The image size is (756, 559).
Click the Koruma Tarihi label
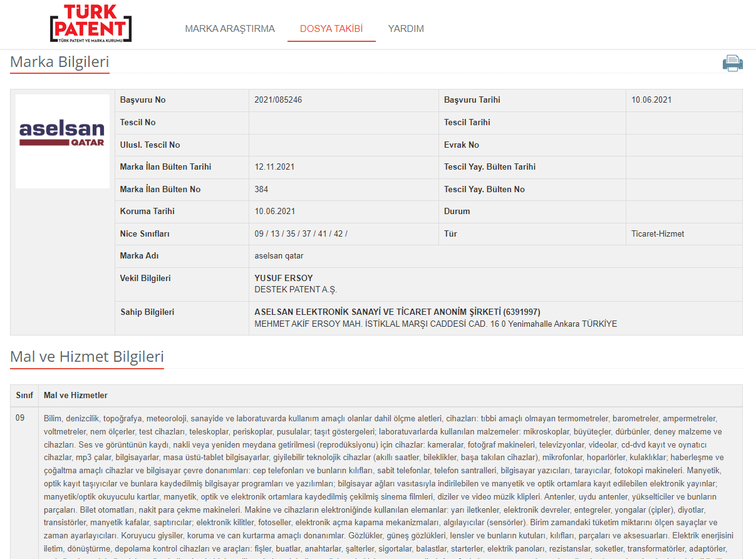click(147, 212)
